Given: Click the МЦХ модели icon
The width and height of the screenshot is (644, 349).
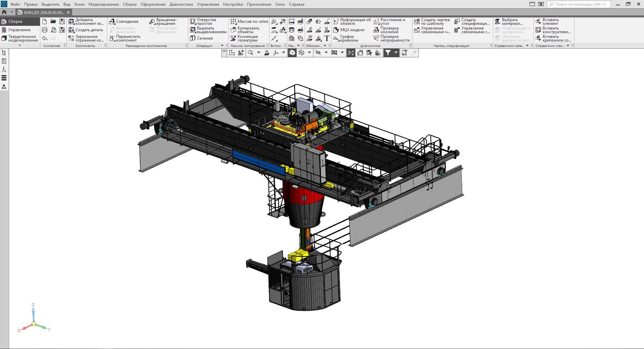Looking at the screenshot, I should [336, 30].
